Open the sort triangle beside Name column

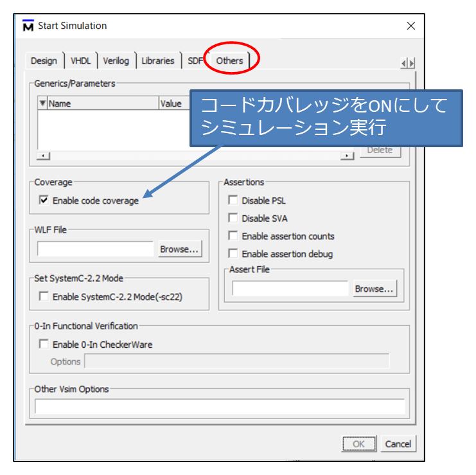point(42,103)
